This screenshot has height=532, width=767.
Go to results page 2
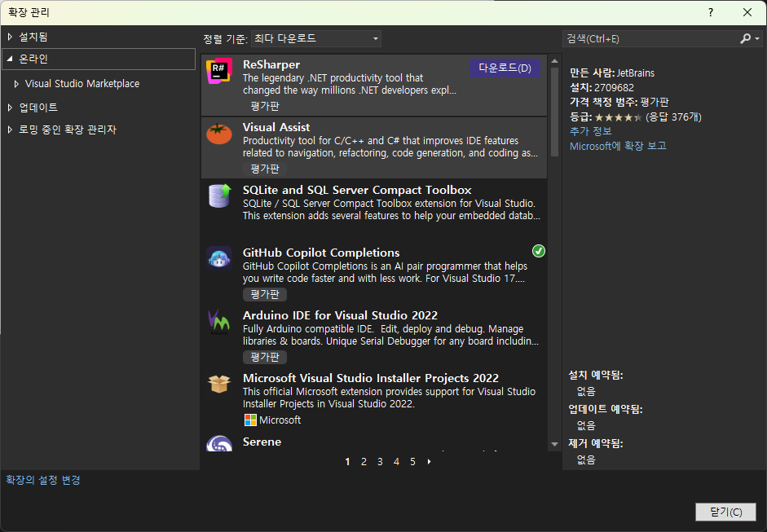364,462
